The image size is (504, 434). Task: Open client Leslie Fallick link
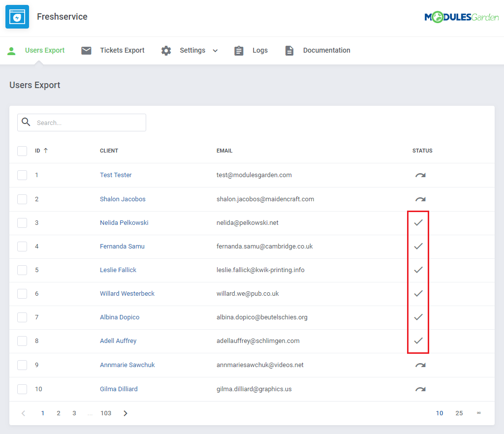tap(118, 270)
